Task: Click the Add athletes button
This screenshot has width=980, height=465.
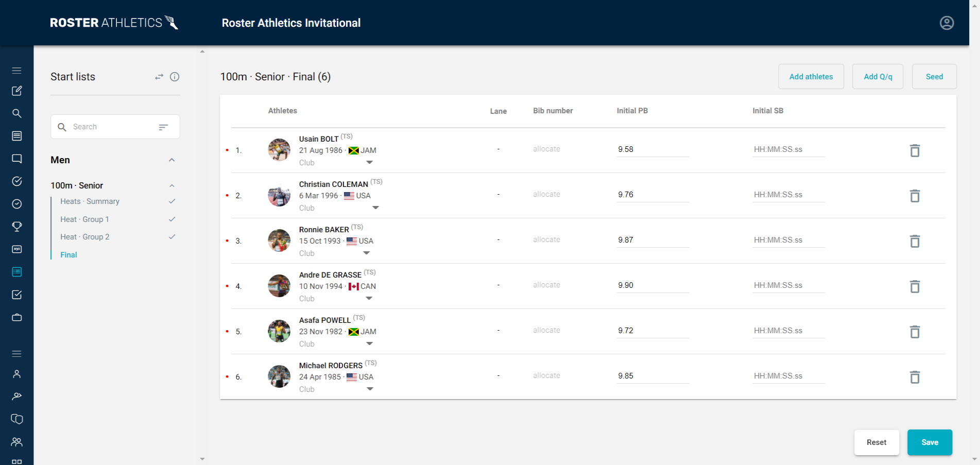Action: [811, 76]
